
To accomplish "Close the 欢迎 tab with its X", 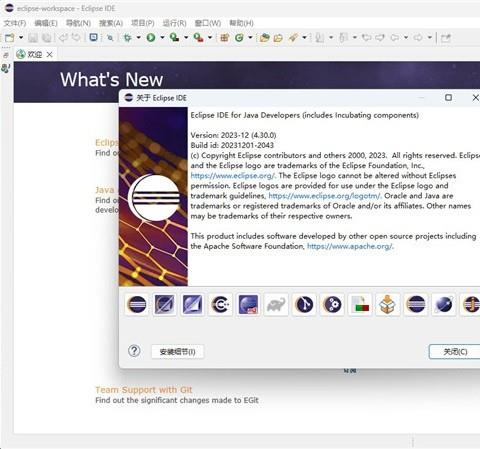I will click(50, 54).
